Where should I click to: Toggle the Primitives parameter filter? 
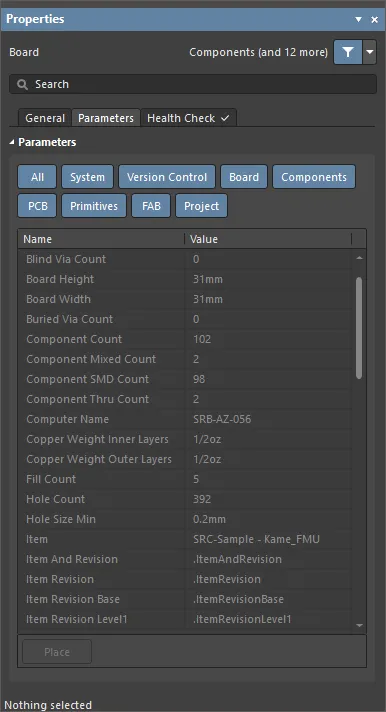pyautogui.click(x=94, y=206)
